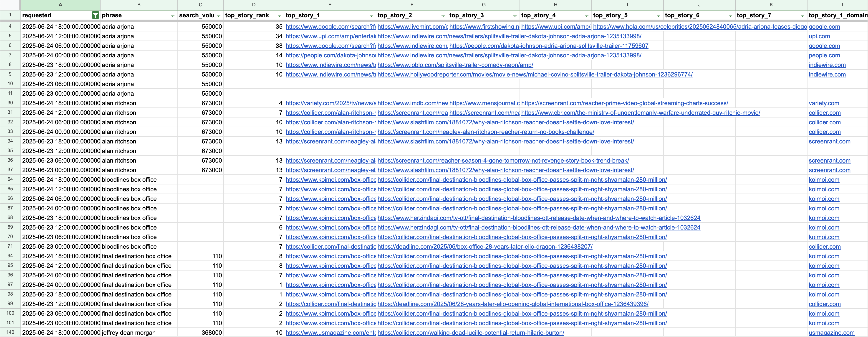
Task: Open filter dropdown for top_story_7 column
Action: (802, 15)
